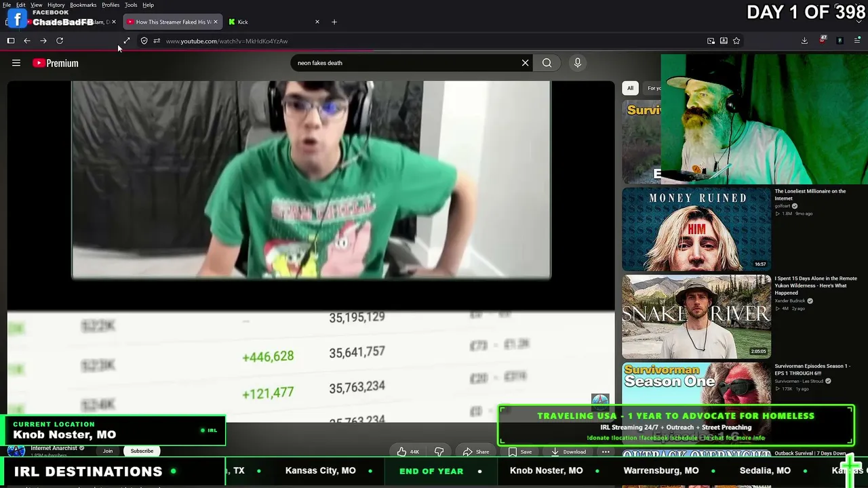Screen dimensions: 868x488
Task: Go to YouTube Premium home logo
Action: click(56, 63)
